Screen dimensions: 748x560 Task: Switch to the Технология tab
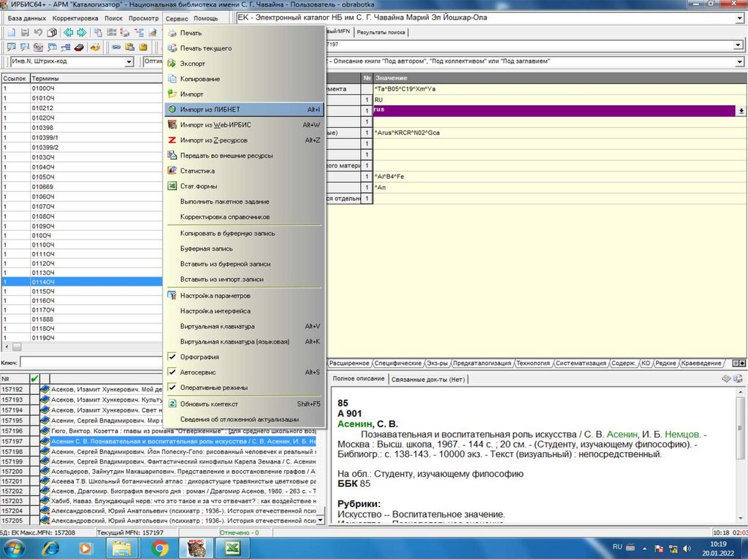click(533, 363)
